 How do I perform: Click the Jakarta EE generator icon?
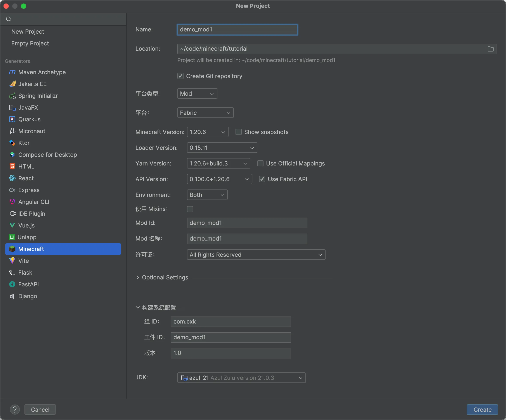click(12, 84)
